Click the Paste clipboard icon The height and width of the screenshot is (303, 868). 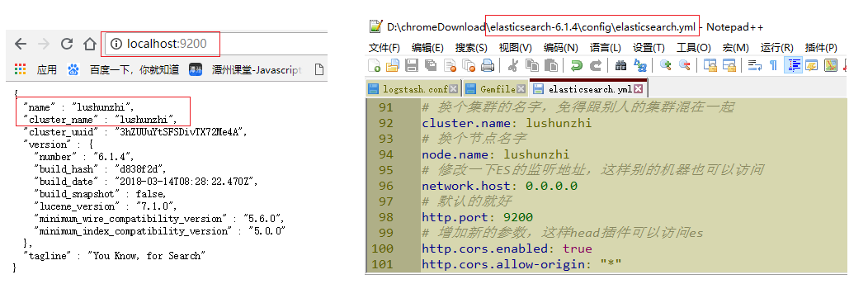click(551, 66)
